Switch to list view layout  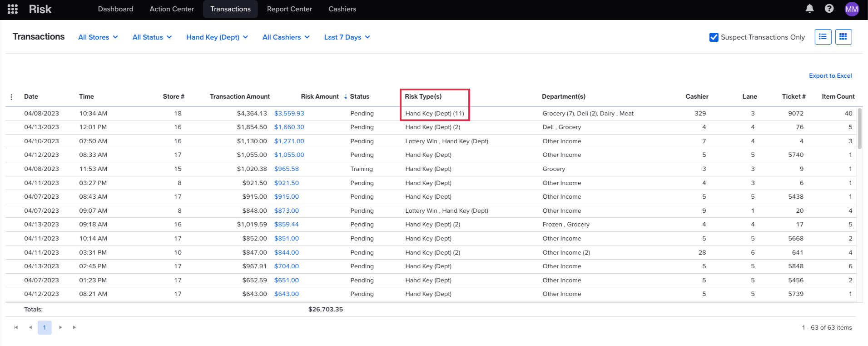click(823, 37)
